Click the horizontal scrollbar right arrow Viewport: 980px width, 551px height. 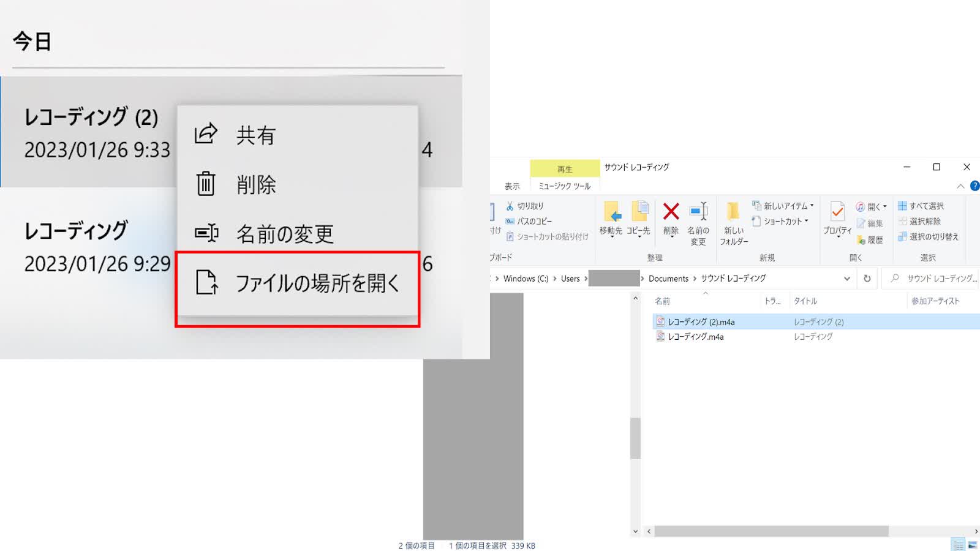(x=976, y=531)
